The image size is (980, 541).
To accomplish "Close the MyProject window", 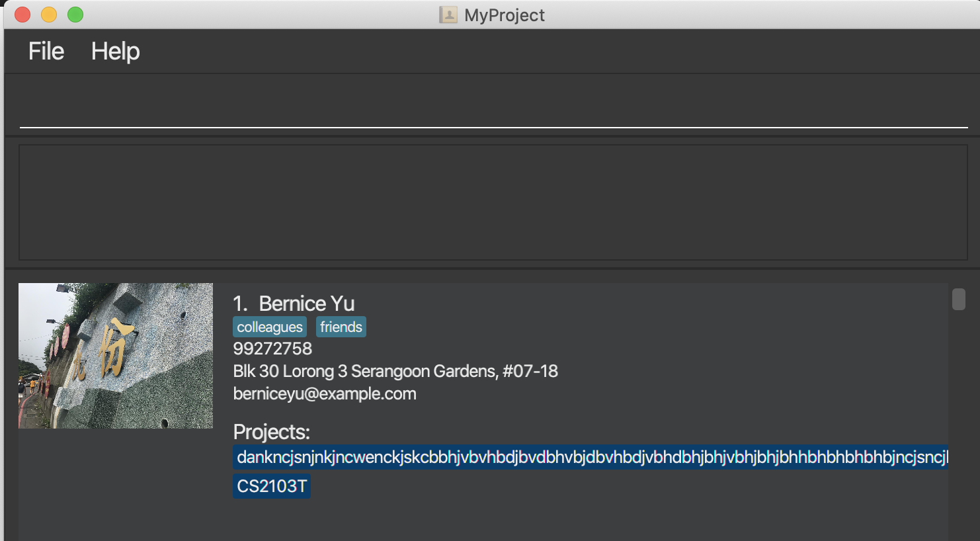I will point(22,15).
